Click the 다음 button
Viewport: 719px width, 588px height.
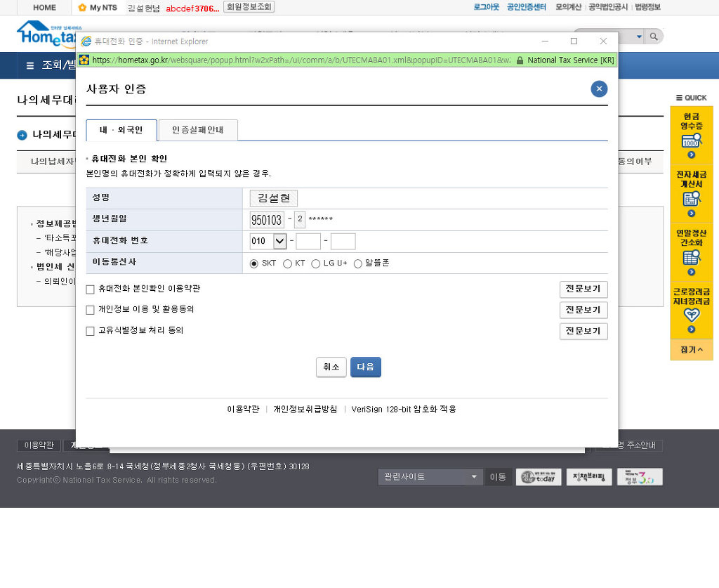[x=365, y=367]
